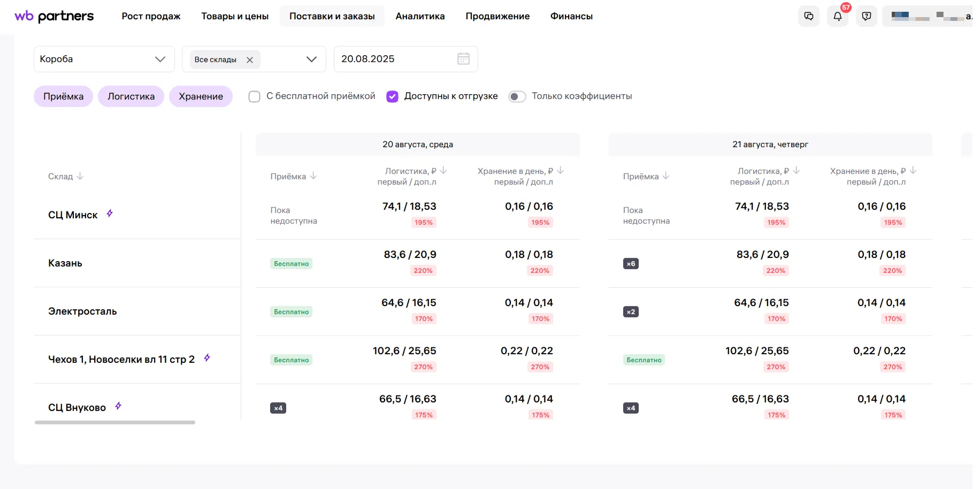Remove the 'Все склады' filter chip
Screen dimensions: 980x489
250,60
